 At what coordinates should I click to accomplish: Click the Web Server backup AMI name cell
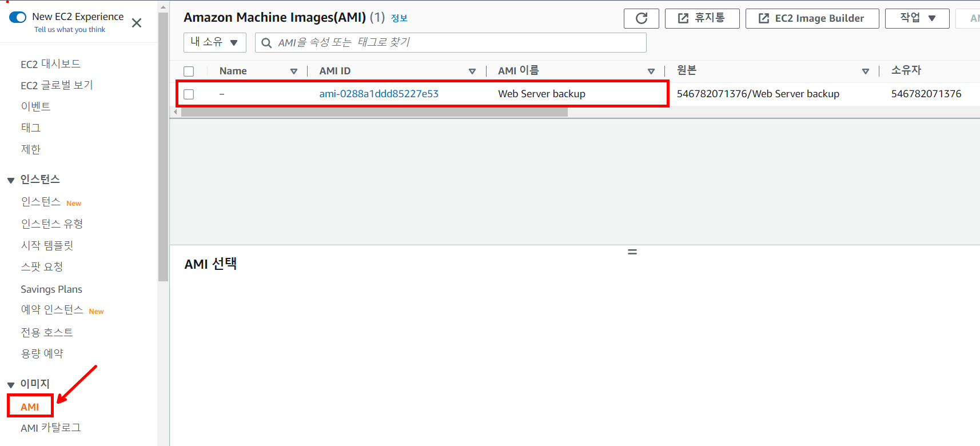(x=541, y=94)
